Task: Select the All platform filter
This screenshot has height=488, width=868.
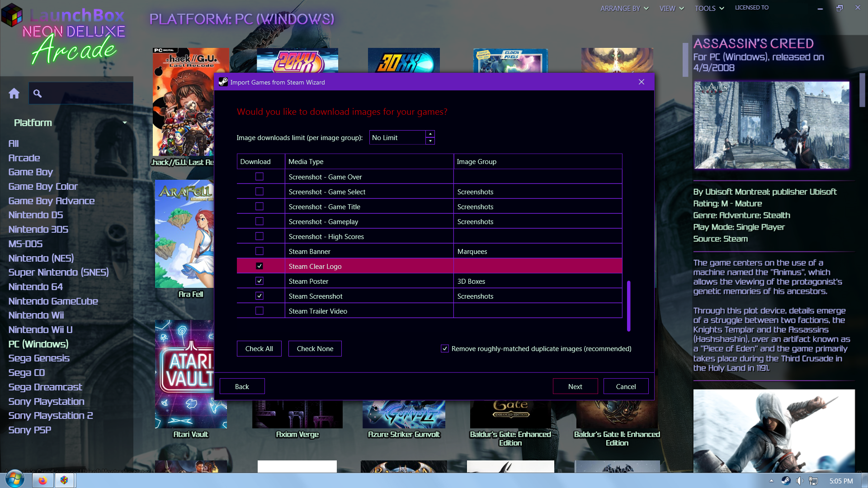Action: [14, 143]
